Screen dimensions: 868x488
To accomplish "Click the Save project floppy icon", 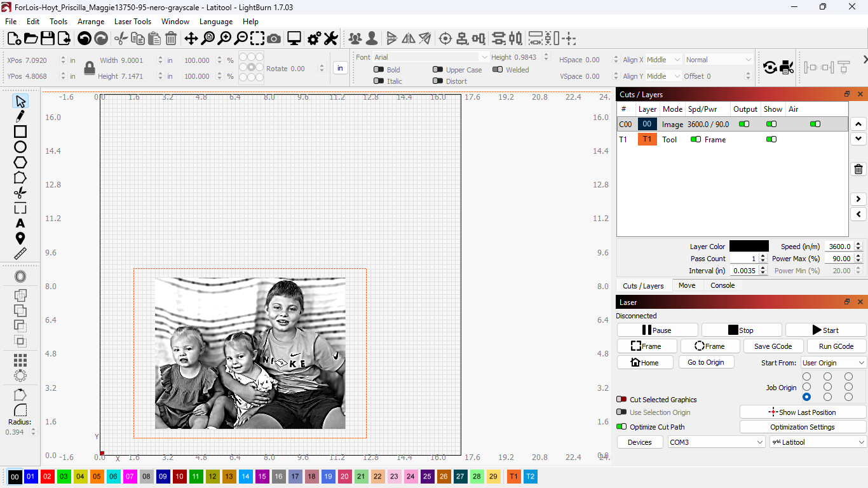I will (48, 39).
